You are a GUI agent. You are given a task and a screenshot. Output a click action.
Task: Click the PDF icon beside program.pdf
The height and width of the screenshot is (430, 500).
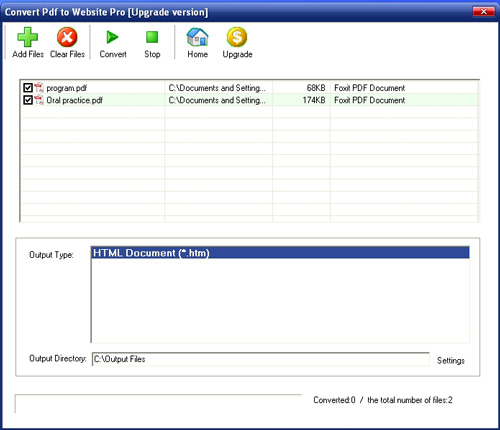(39, 88)
